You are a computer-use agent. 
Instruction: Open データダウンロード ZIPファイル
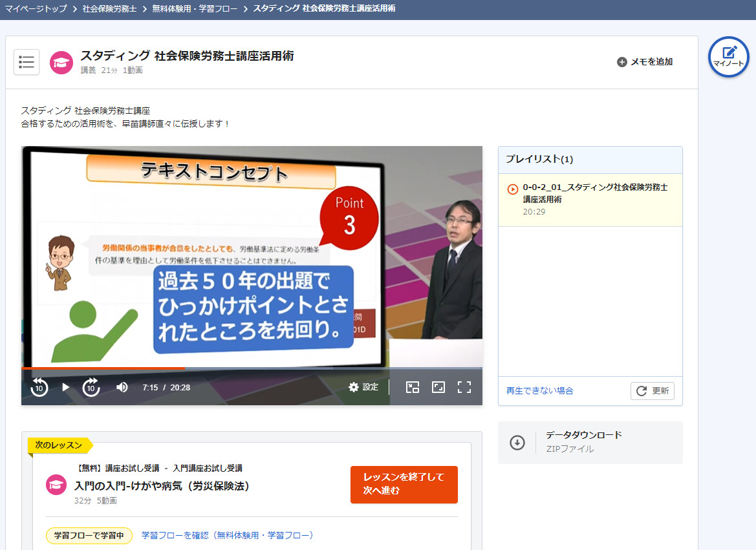tap(590, 443)
